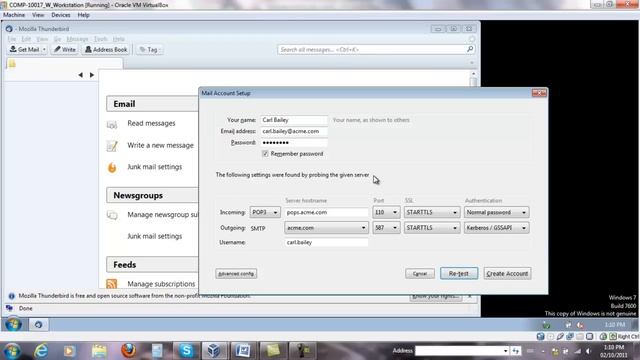Click the guest VM Start orb
This screenshot has width=640, height=360.
(x=13, y=325)
